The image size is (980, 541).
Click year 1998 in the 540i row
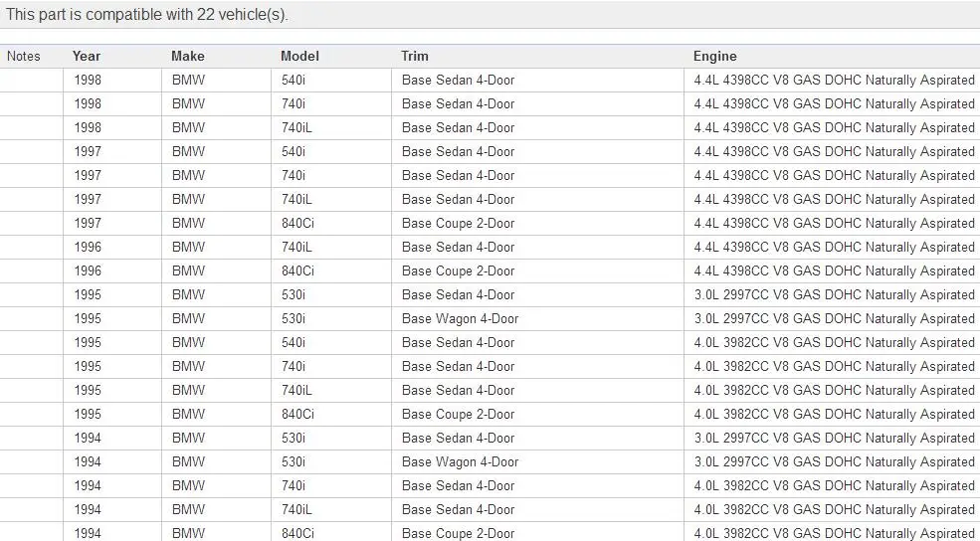(88, 80)
